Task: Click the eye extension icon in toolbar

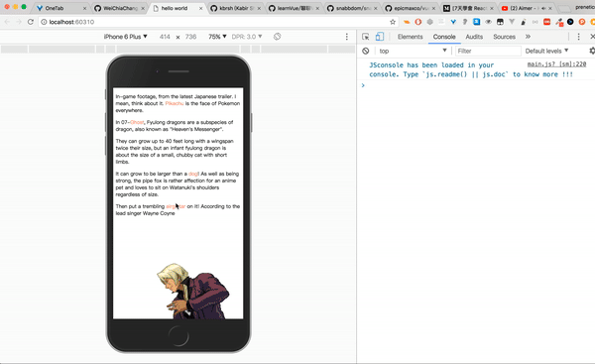Action: [x=488, y=22]
